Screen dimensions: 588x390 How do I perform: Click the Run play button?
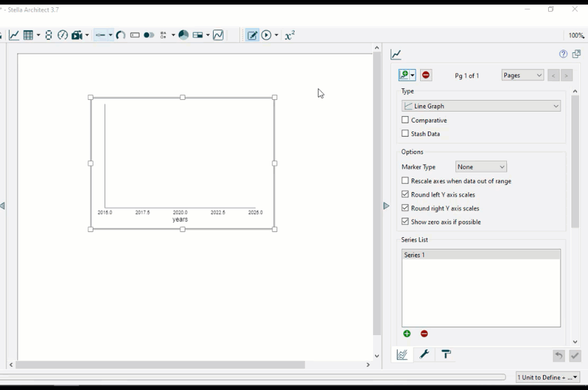coord(267,35)
